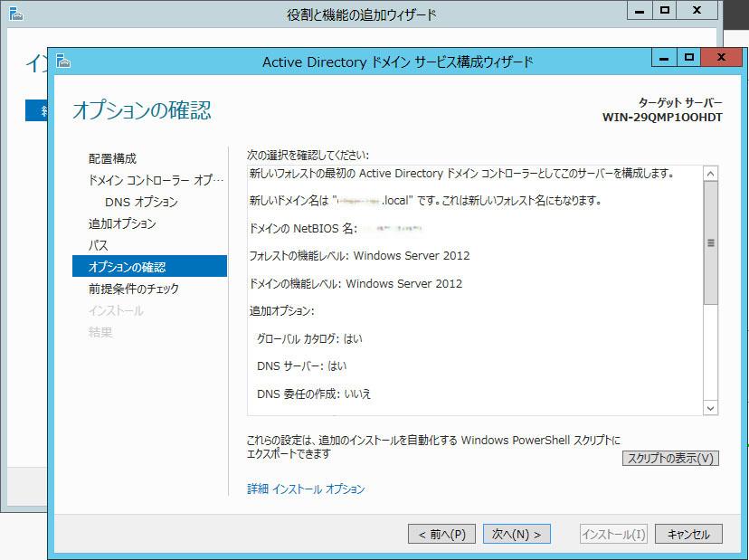
Task: Click the グローバル カタログ: はい line
Action: tap(309, 338)
